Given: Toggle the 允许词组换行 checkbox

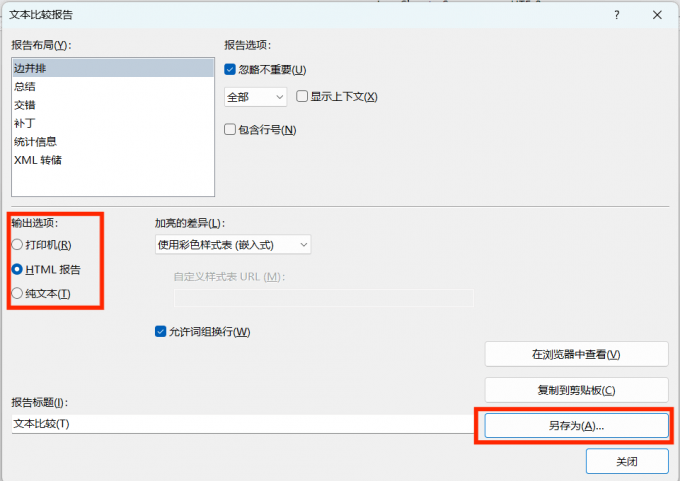Looking at the screenshot, I should [x=160, y=332].
